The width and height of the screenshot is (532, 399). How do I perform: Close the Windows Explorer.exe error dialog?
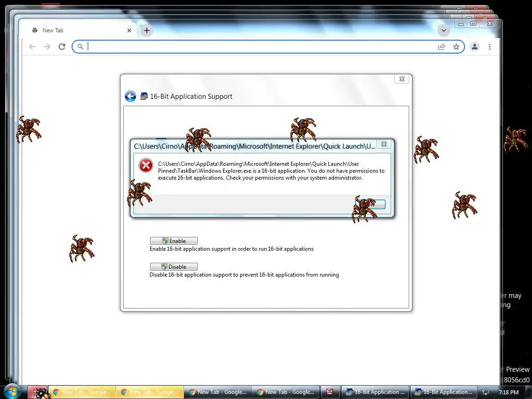384,144
